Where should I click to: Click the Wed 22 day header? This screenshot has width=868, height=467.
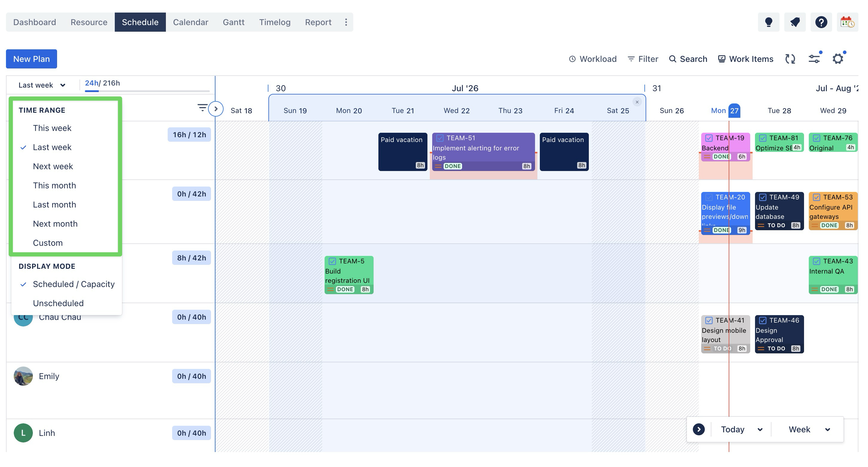tap(457, 111)
